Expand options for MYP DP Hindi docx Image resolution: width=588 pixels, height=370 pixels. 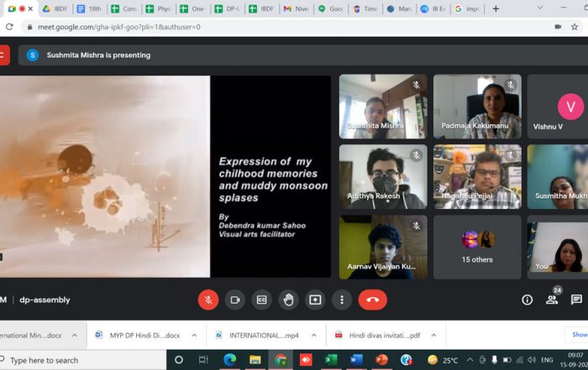pos(194,335)
